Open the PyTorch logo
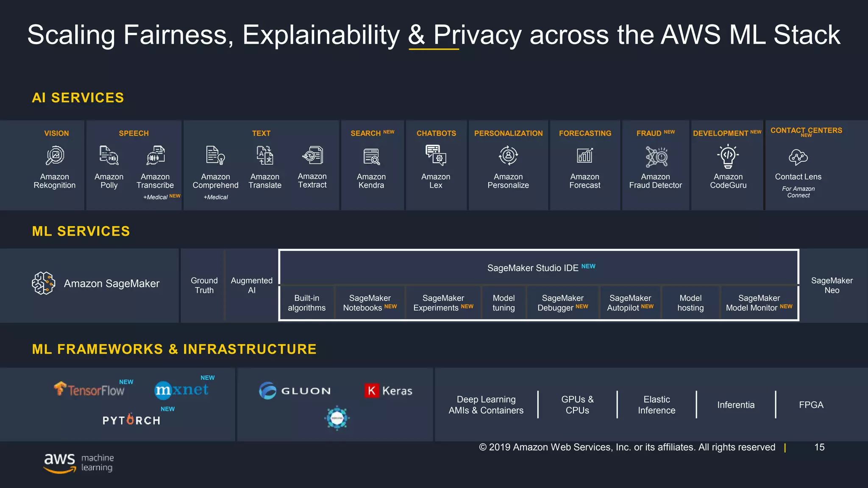The image size is (868, 488). 131,419
